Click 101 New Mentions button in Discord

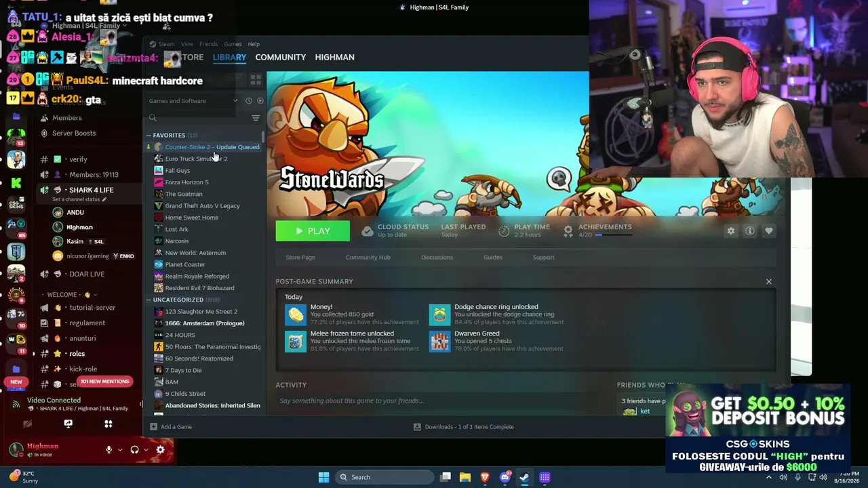[x=104, y=382]
